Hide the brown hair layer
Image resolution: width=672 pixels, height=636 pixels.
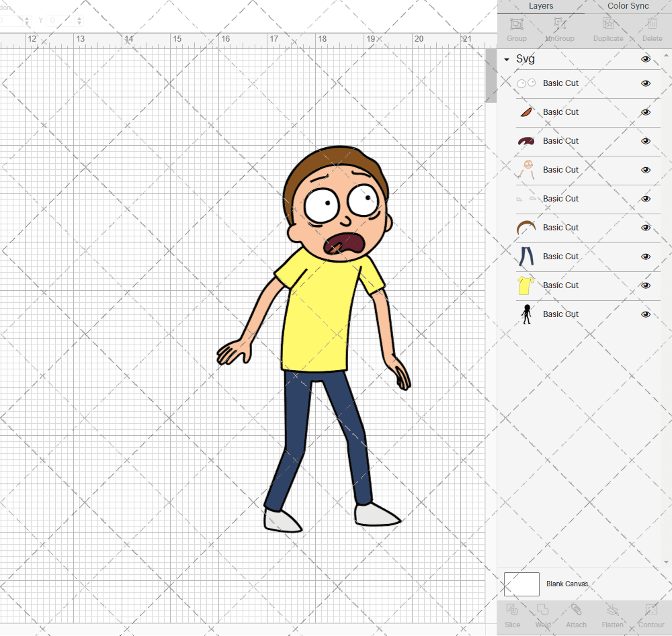point(645,228)
